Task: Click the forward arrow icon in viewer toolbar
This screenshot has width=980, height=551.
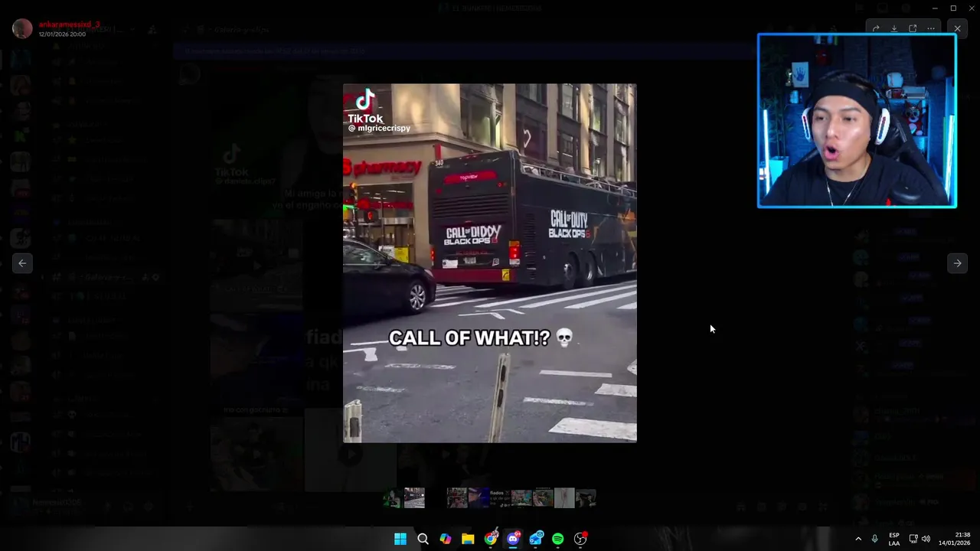Action: pos(876,28)
